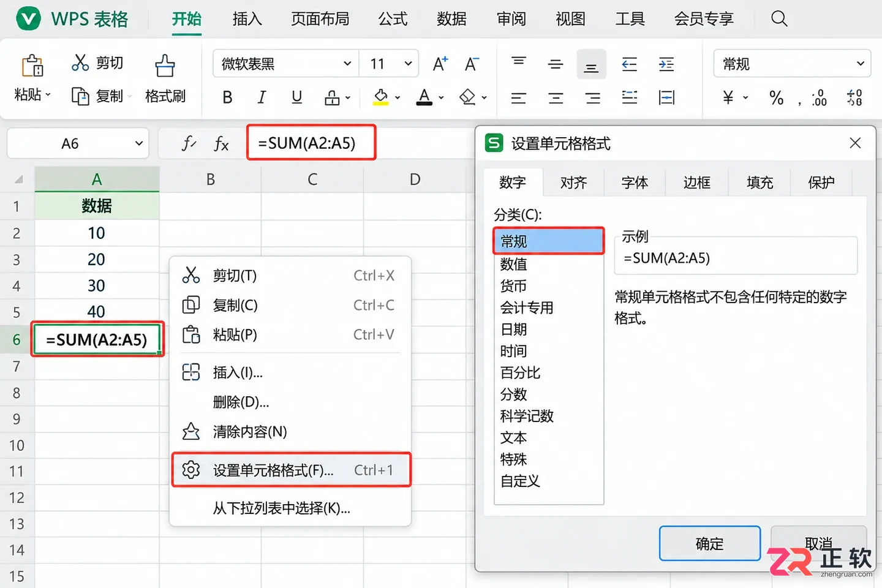Decrease decimal places icon

854,97
